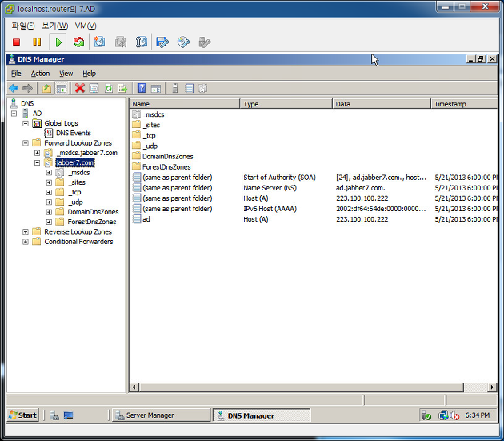Select the IPv6 Host (AAAA) record
This screenshot has height=441, width=504.
(x=314, y=209)
